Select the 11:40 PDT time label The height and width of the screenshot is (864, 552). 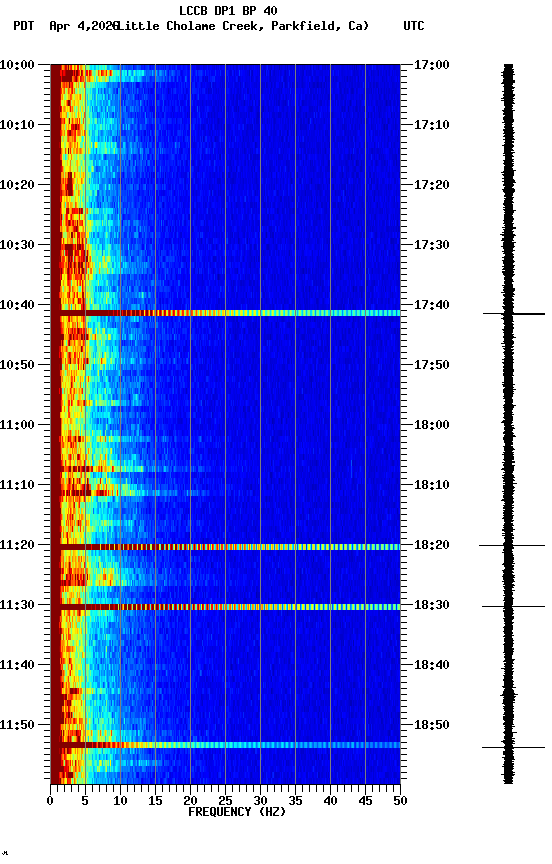tap(17, 666)
